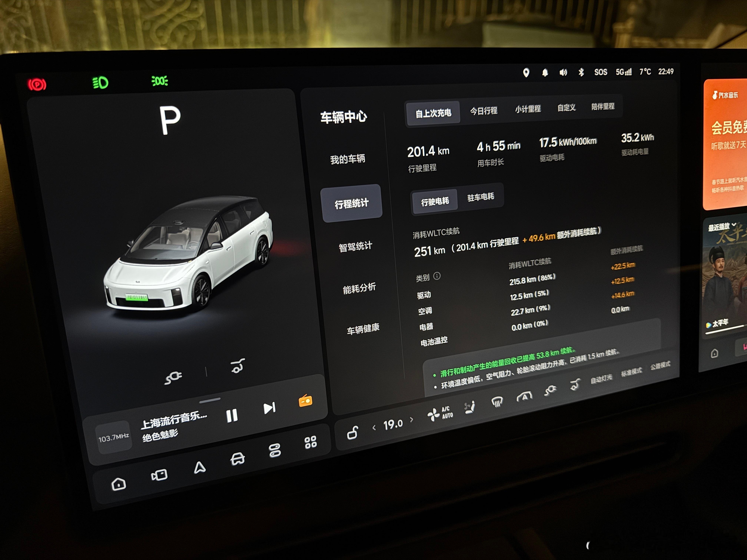Select 行驶电耗 segment

tap(435, 201)
